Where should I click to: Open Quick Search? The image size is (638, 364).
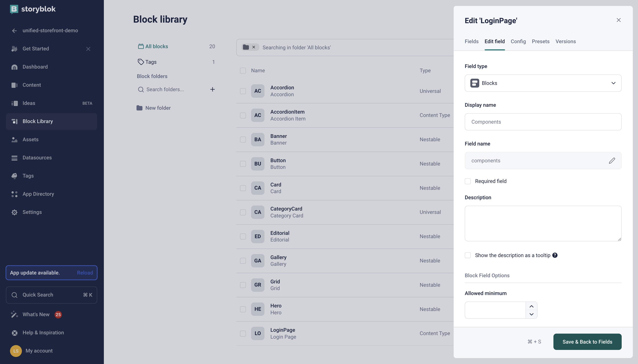coord(52,295)
